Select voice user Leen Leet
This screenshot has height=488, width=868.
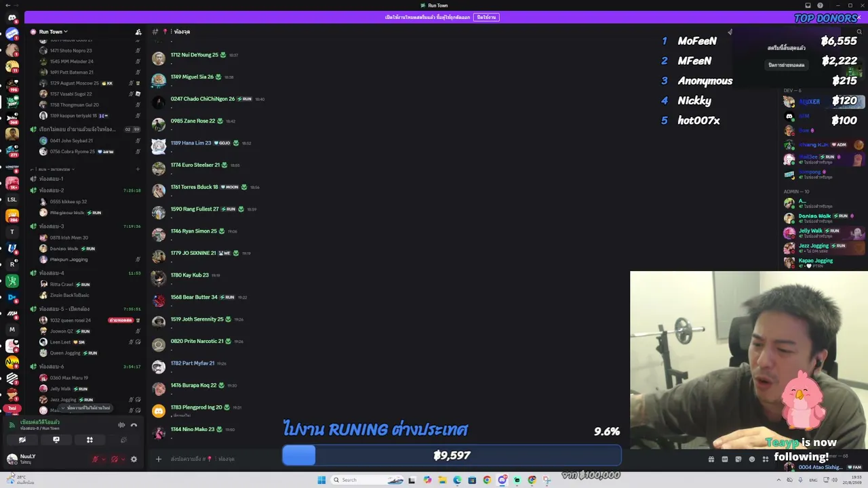click(90, 342)
